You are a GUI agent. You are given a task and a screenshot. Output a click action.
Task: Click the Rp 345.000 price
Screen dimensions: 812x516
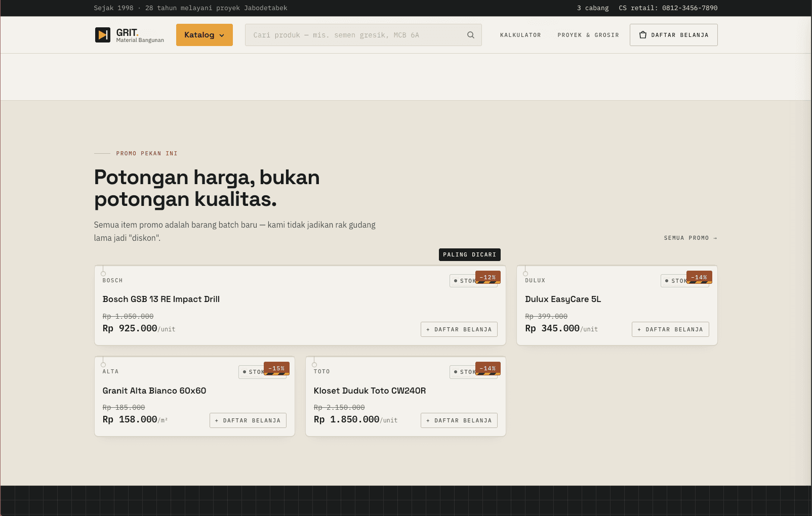click(552, 328)
